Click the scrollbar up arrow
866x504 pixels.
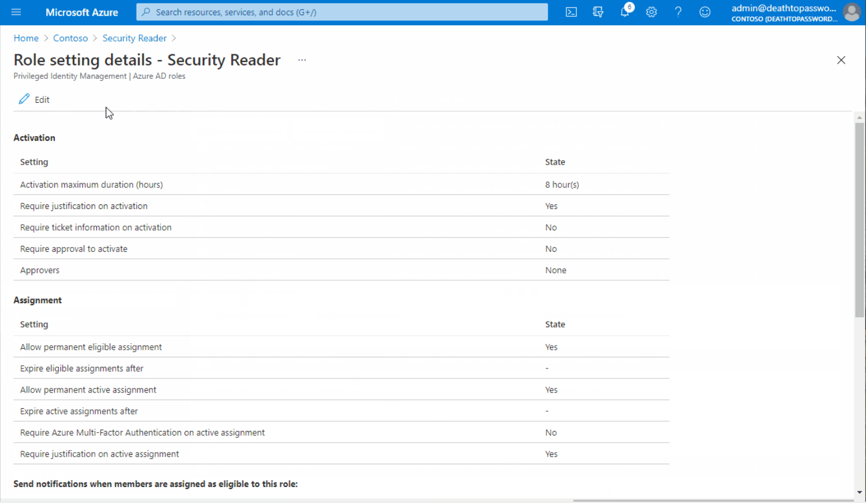(859, 117)
